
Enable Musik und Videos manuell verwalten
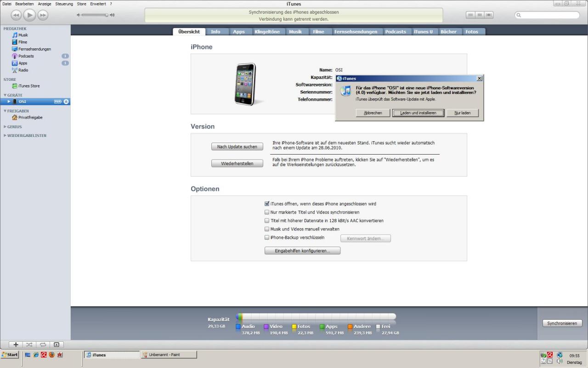(267, 229)
